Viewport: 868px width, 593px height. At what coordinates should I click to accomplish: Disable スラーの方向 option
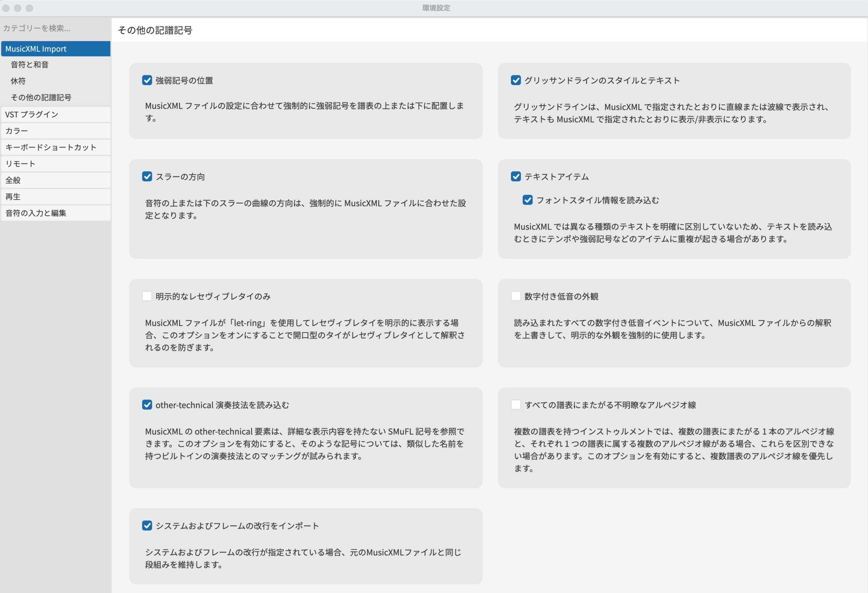pyautogui.click(x=147, y=177)
